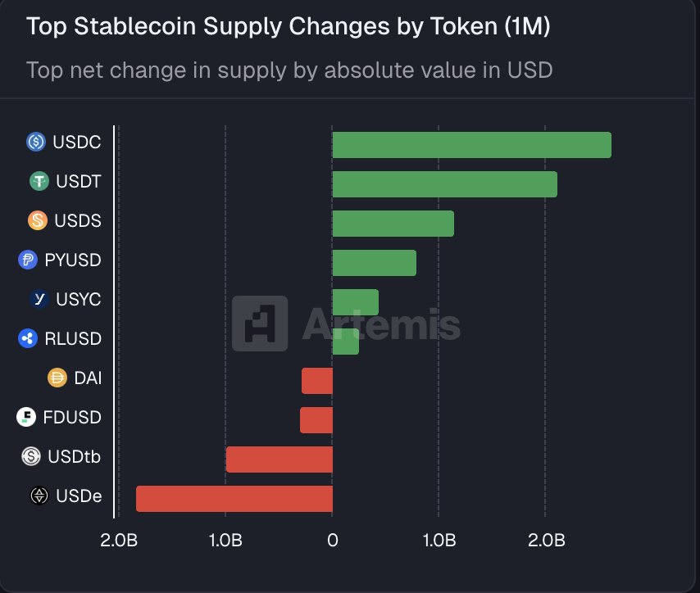The width and height of the screenshot is (700, 593).
Task: Click the red FDUSD supply bar
Action: point(316,420)
